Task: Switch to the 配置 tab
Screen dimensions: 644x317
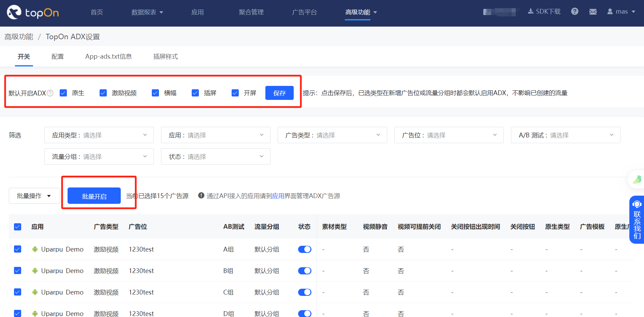Action: (57, 56)
